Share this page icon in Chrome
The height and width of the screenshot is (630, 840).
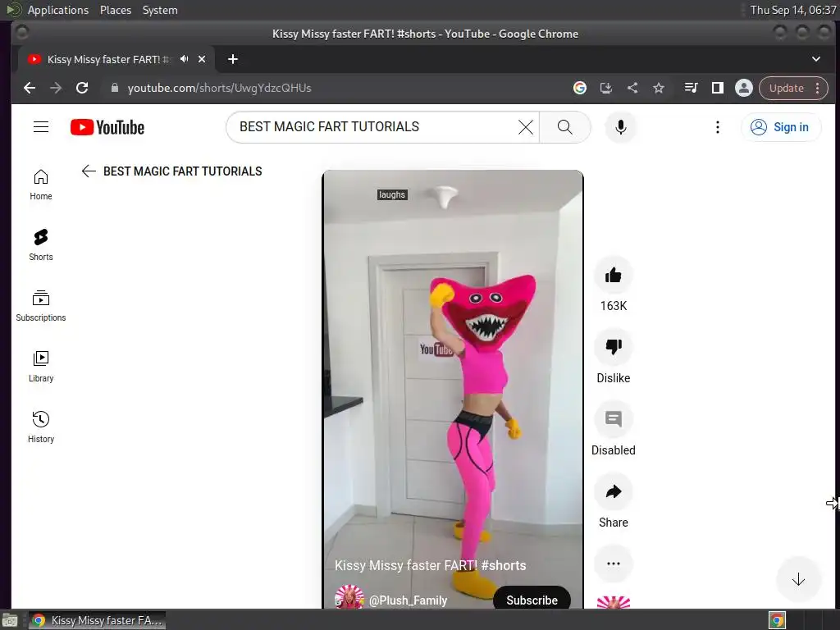[x=632, y=88]
